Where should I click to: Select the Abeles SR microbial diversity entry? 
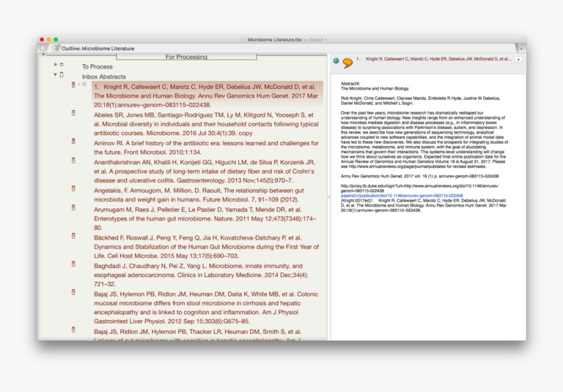pyautogui.click(x=206, y=124)
